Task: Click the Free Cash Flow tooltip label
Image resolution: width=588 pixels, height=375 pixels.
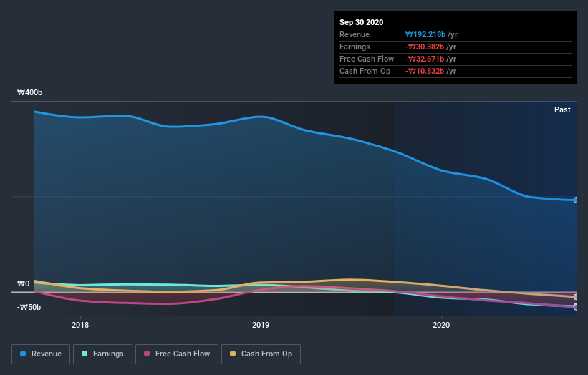Action: click(x=367, y=59)
